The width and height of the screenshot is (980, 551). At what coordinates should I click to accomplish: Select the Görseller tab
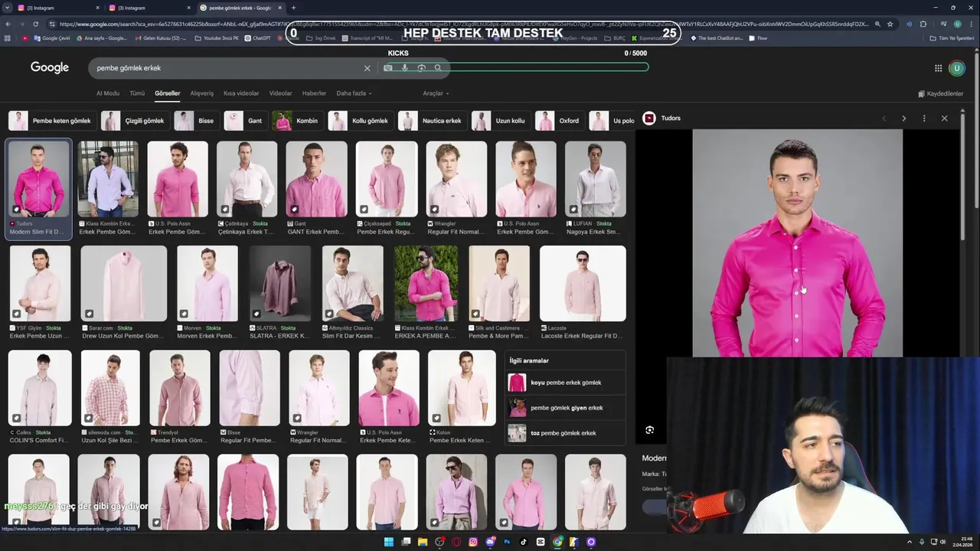pos(167,93)
